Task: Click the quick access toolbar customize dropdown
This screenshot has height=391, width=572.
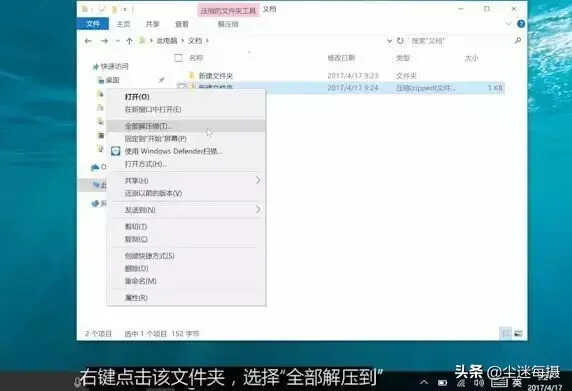Action: (x=125, y=9)
